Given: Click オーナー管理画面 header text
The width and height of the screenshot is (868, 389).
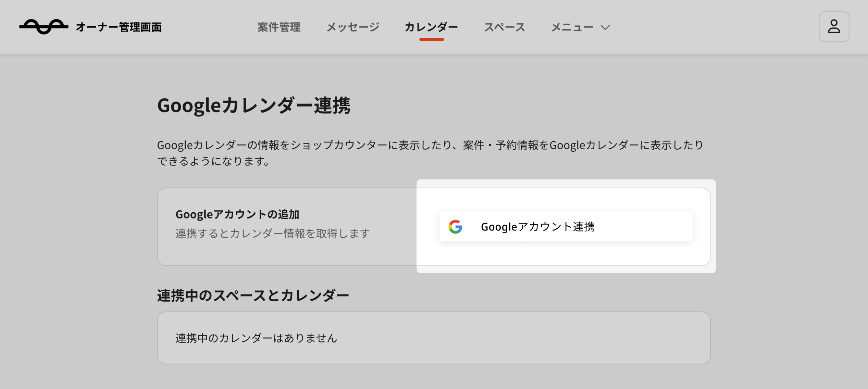Looking at the screenshot, I should [119, 27].
